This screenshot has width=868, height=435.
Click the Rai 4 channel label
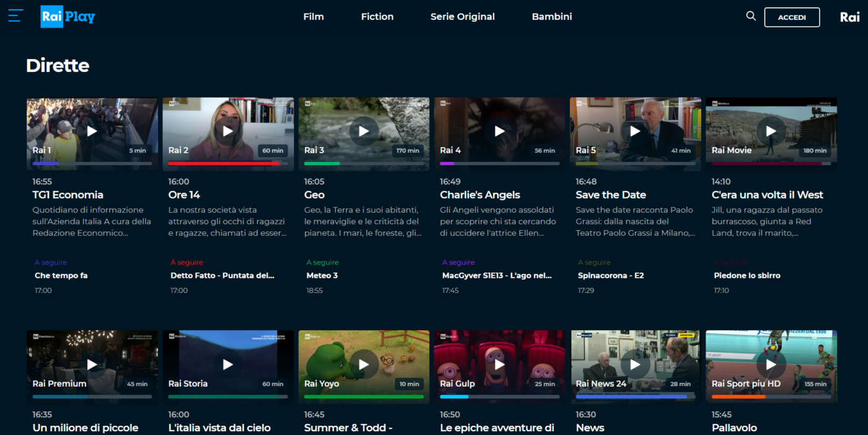(451, 150)
